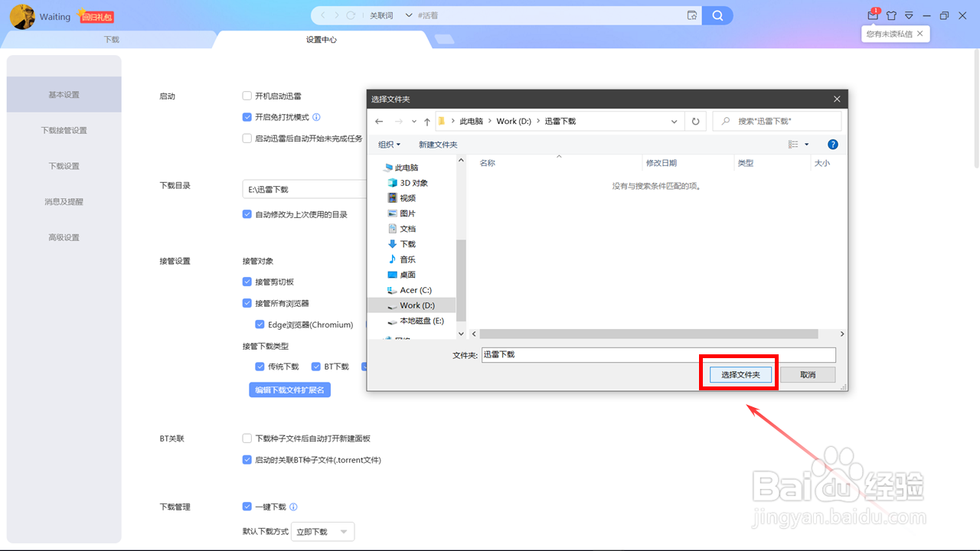Viewport: 980px width, 551px height.
Task: Click the blue search magnifier button
Action: [717, 15]
